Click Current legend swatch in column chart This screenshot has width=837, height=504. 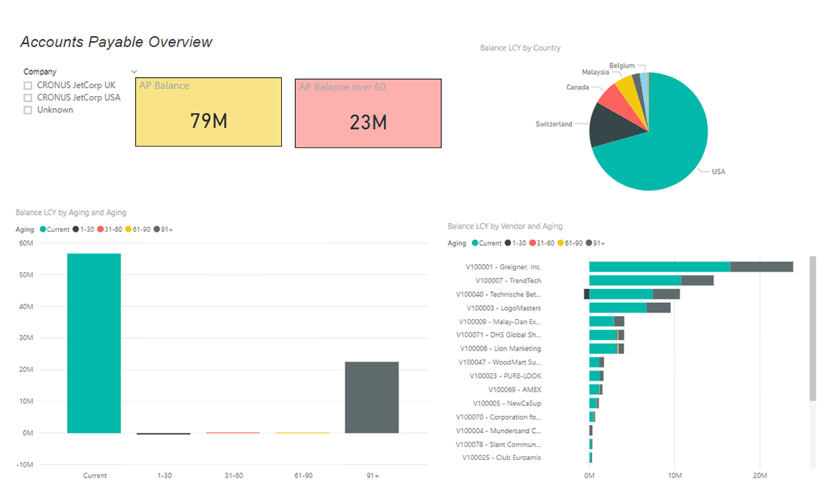coord(43,230)
